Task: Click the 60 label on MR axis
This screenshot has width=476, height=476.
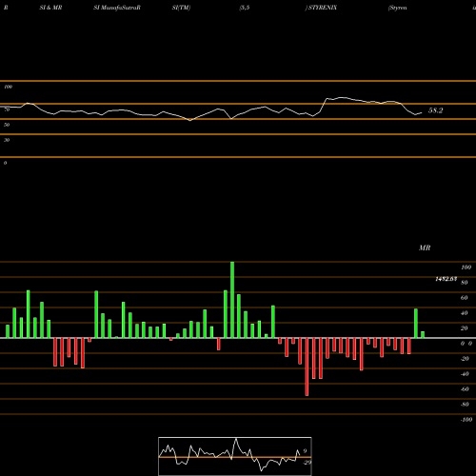Action: pos(464,298)
